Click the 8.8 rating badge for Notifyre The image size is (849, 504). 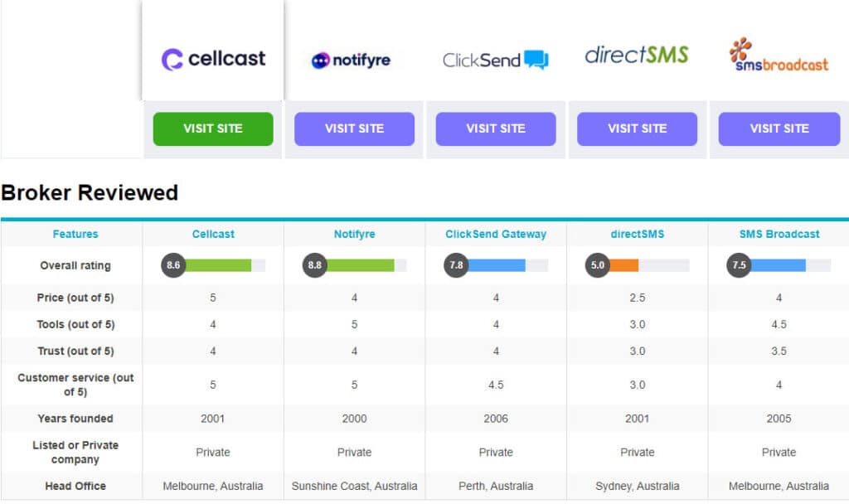click(x=315, y=266)
